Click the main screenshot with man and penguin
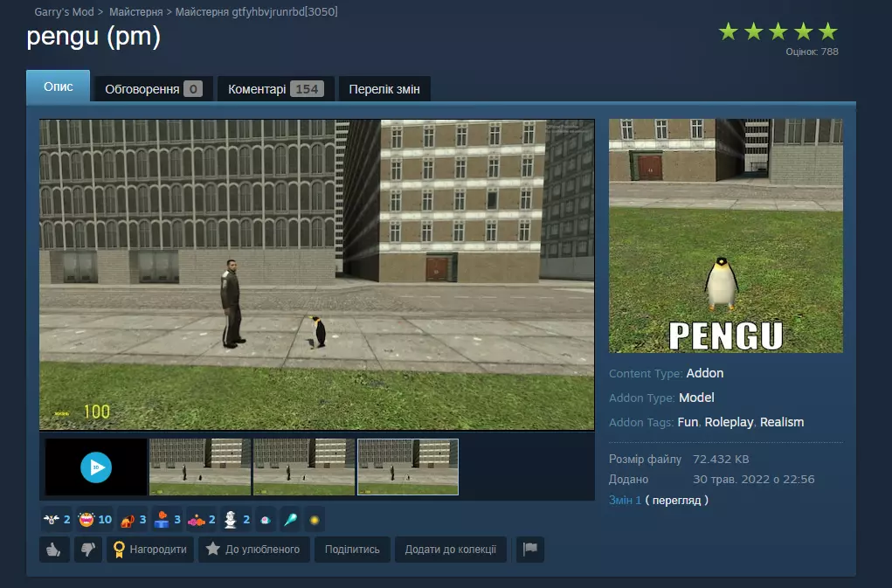 [317, 274]
